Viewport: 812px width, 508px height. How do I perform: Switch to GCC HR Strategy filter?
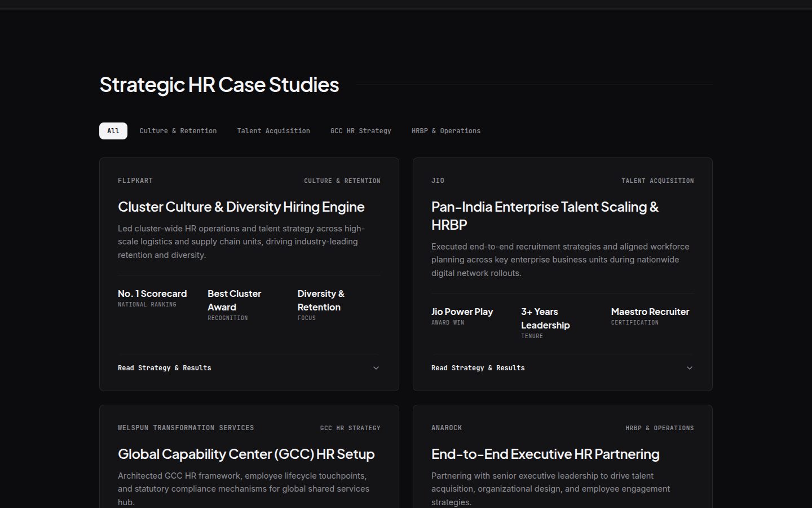click(x=361, y=131)
